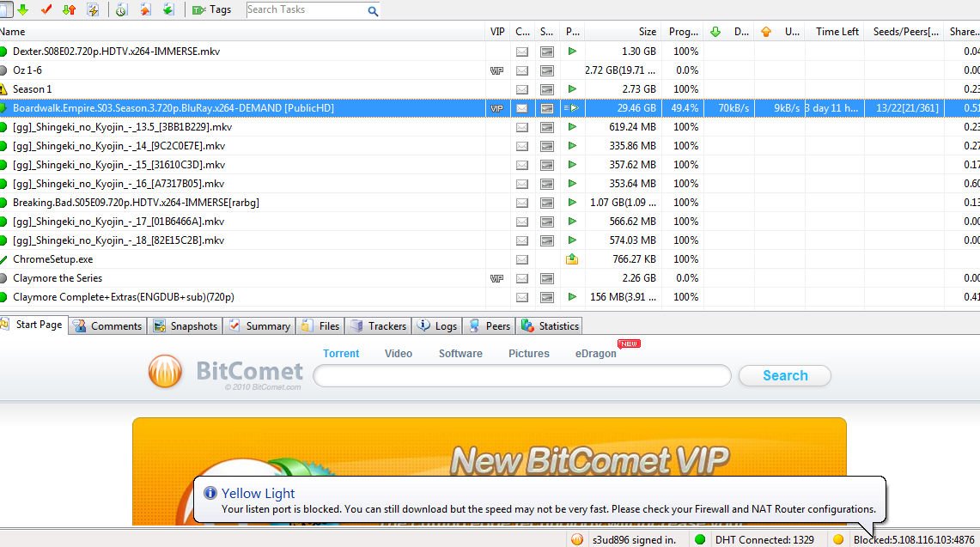Click the red checkmark toolbar icon
Screen dimensions: 980x547
(x=46, y=9)
